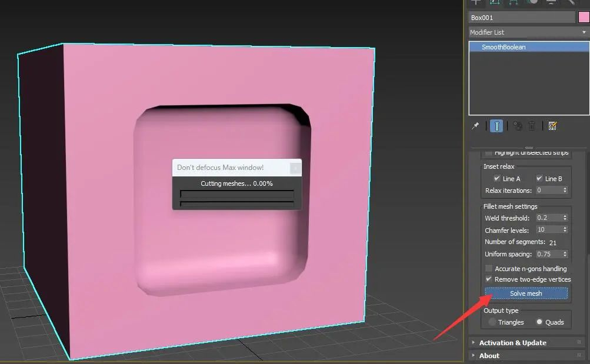Click Make Unique icon
The height and width of the screenshot is (364, 590).
517,126
